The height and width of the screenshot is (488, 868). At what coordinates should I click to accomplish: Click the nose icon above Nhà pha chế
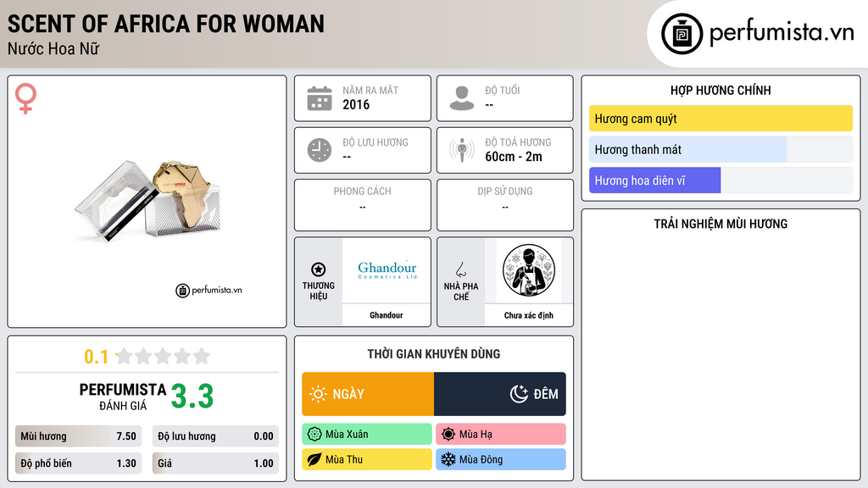[x=460, y=269]
